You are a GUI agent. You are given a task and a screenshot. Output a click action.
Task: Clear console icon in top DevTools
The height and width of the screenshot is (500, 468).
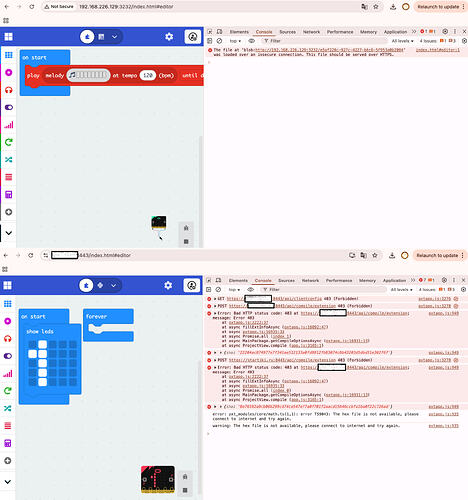pyautogui.click(x=219, y=41)
